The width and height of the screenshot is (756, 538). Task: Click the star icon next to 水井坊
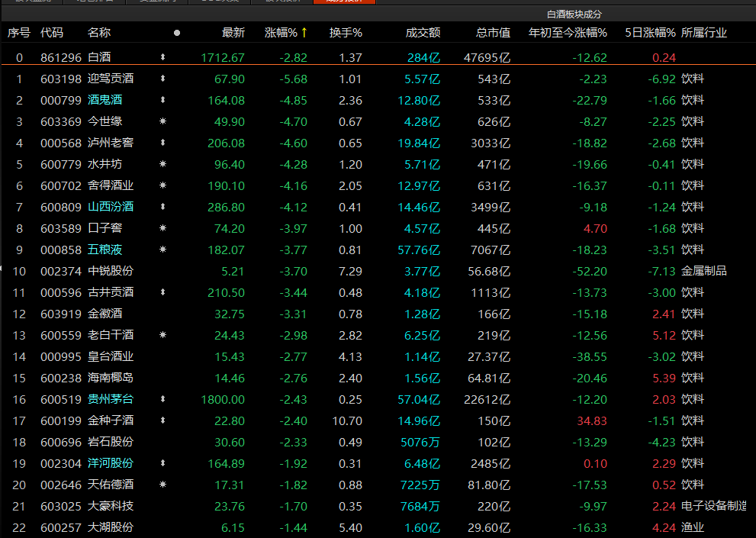click(163, 164)
